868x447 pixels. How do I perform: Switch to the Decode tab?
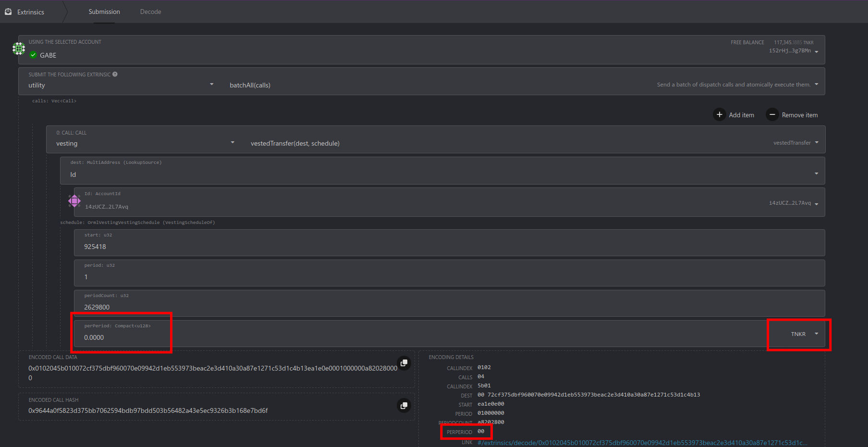click(x=150, y=11)
